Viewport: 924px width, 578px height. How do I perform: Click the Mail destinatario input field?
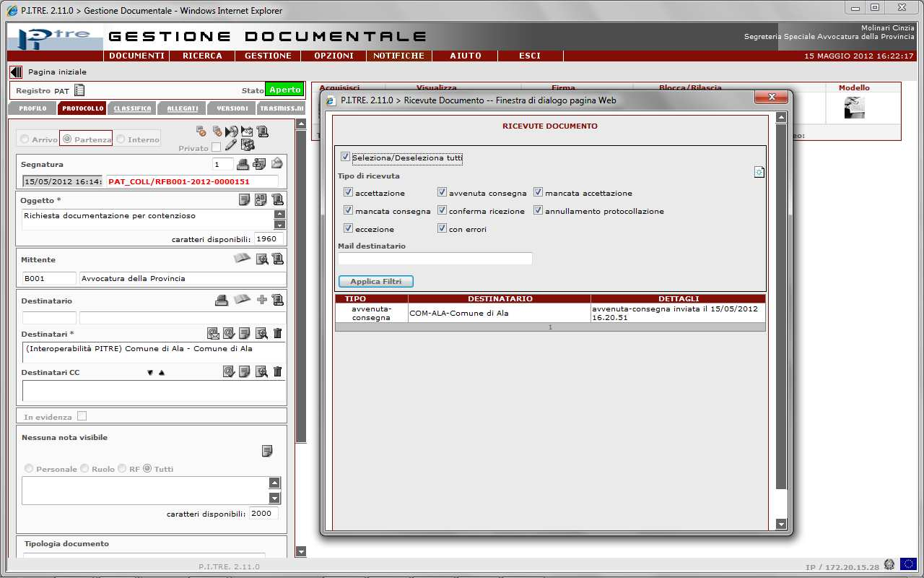pyautogui.click(x=435, y=258)
